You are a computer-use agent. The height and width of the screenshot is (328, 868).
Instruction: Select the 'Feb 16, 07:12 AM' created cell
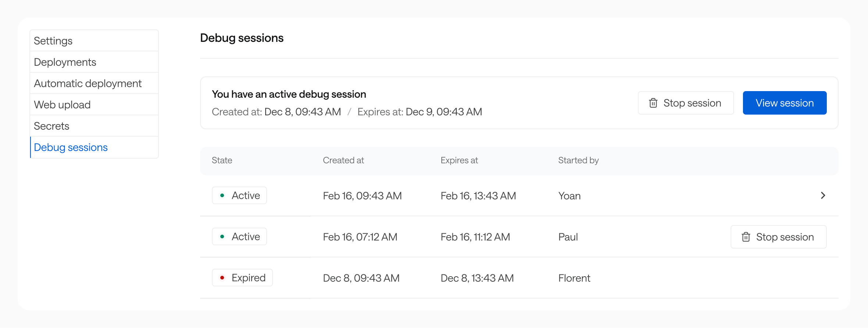(360, 237)
